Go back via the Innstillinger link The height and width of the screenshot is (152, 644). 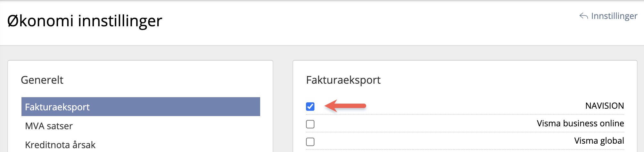point(614,16)
